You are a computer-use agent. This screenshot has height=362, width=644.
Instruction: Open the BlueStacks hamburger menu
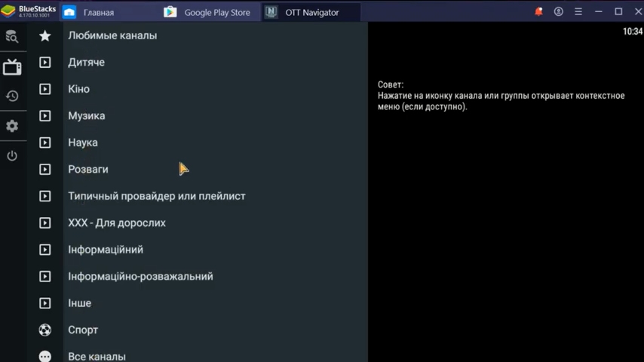point(578,12)
